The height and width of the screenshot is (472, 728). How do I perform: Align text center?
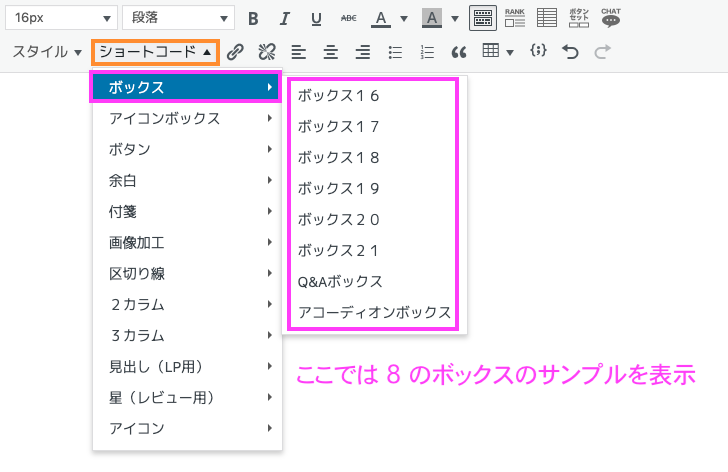(x=331, y=52)
